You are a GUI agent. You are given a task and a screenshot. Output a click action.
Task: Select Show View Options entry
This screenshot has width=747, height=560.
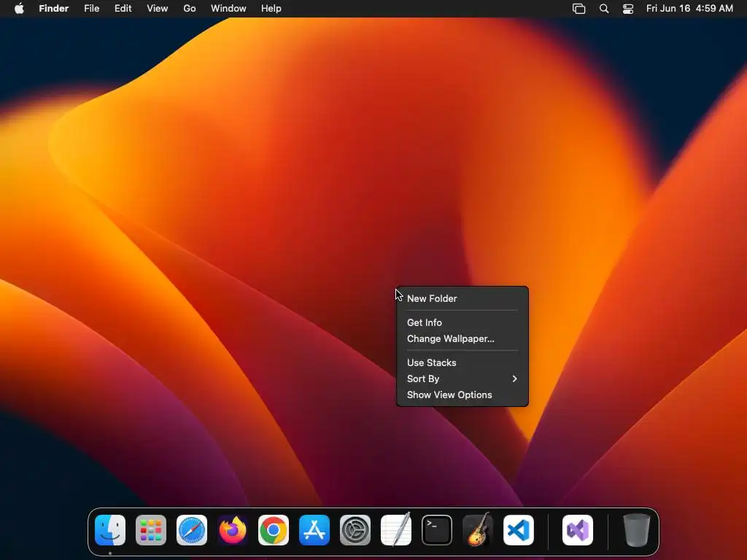[x=462, y=394]
